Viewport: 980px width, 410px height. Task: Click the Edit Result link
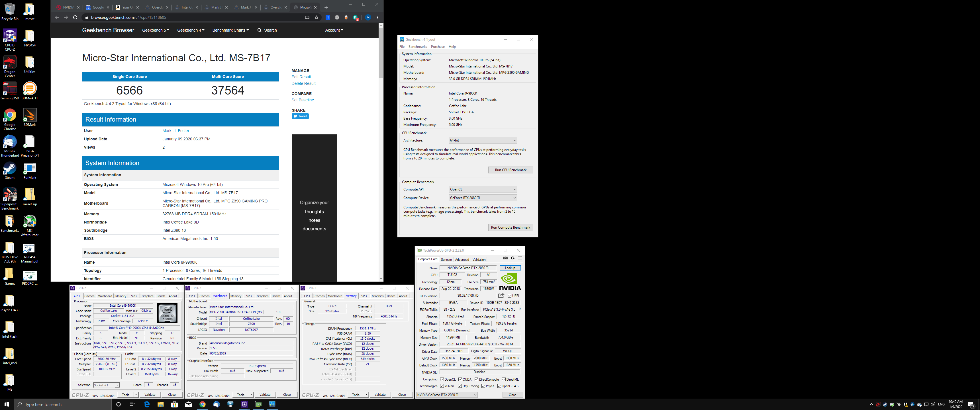[x=301, y=77]
